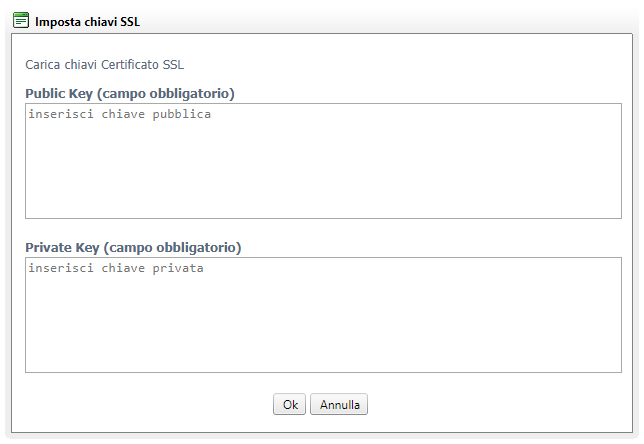The image size is (644, 444).
Task: Focus the Private Key text area
Action: click(x=323, y=315)
